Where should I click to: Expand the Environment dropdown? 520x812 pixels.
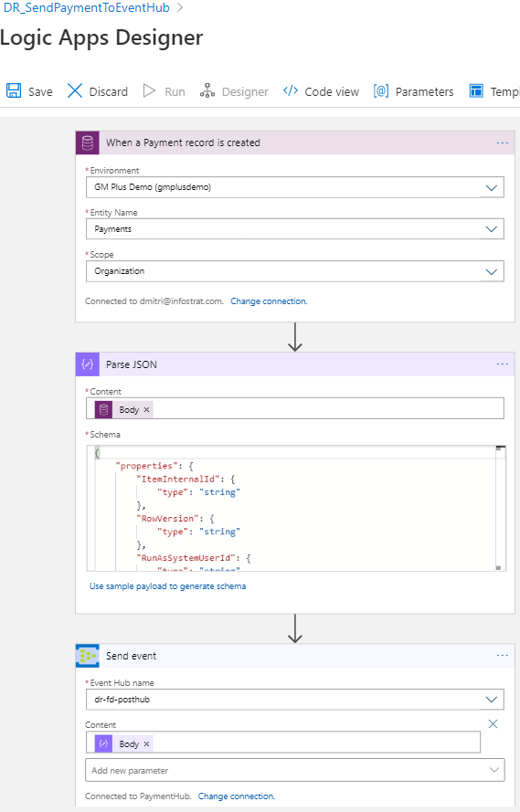pos(294,187)
